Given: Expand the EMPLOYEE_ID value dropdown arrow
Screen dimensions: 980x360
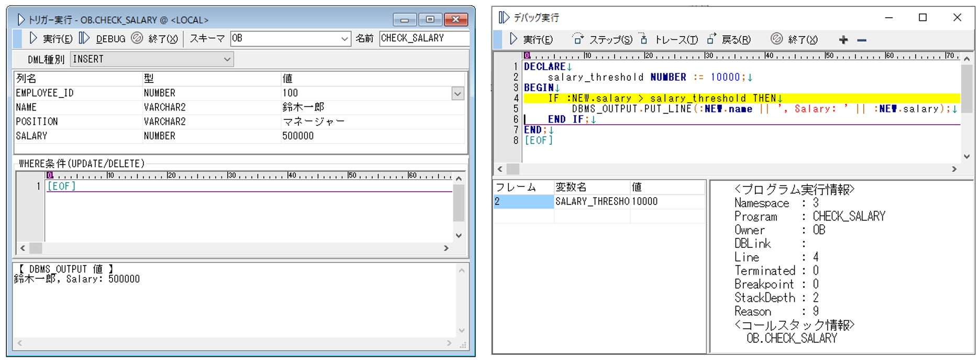Looking at the screenshot, I should click(x=458, y=94).
